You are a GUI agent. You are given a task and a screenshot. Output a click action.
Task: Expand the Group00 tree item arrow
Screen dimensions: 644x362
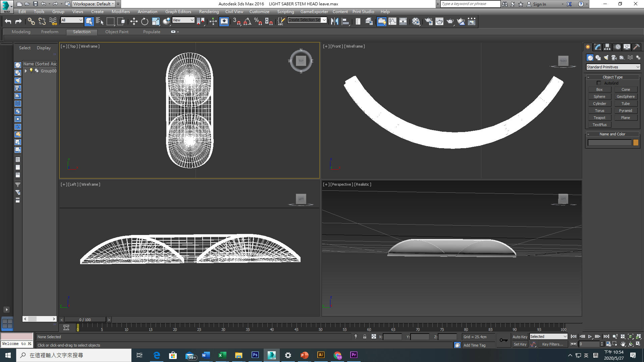coord(25,71)
